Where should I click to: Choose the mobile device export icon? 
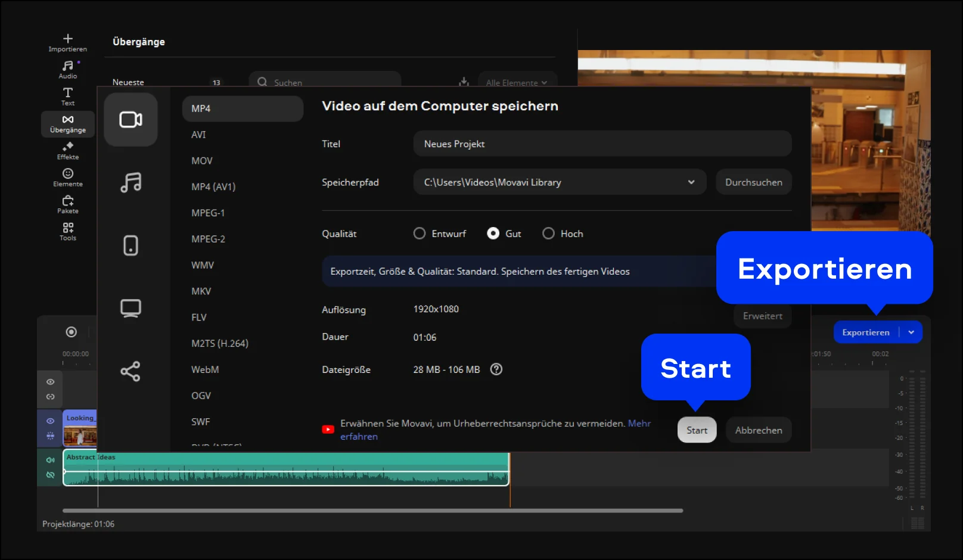pos(131,245)
